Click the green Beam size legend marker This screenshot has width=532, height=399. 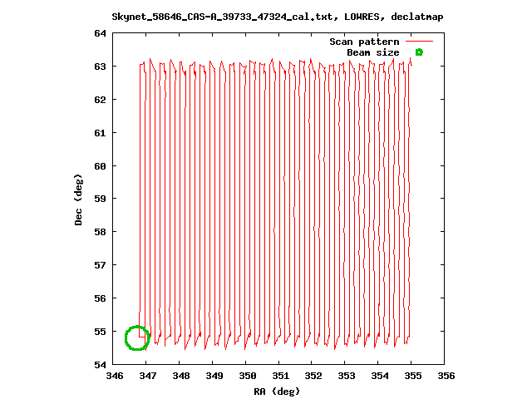pyautogui.click(x=419, y=52)
